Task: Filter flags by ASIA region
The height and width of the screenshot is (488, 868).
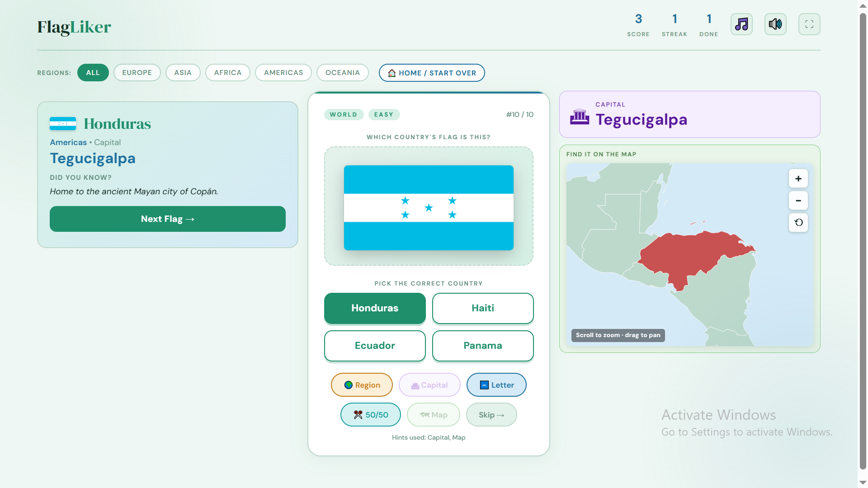Action: pyautogui.click(x=183, y=73)
